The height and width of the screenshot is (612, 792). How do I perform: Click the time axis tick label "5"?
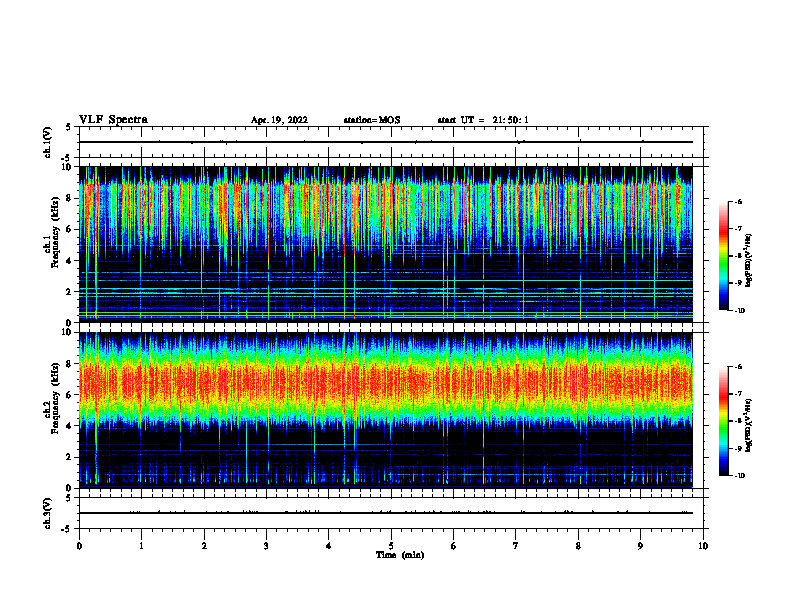pos(391,546)
